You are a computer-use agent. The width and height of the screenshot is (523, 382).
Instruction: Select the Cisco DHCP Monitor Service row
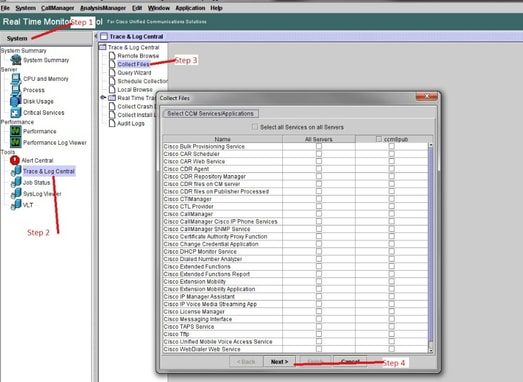click(x=295, y=252)
